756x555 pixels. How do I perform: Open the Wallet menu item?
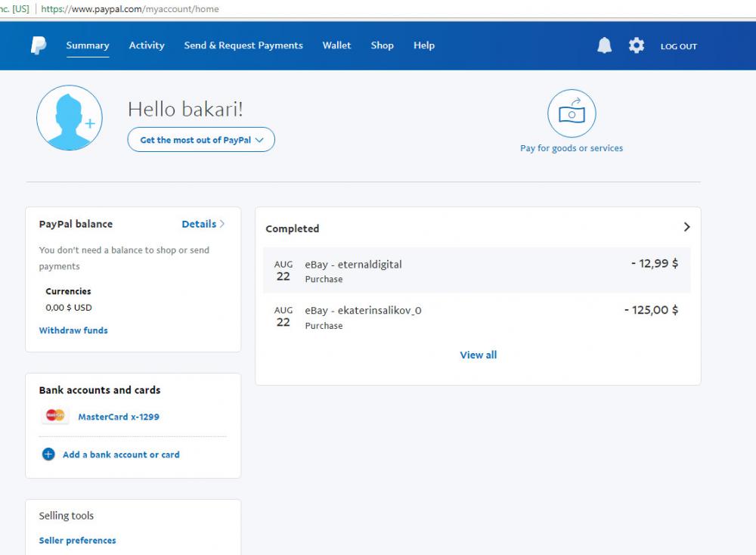tap(336, 45)
